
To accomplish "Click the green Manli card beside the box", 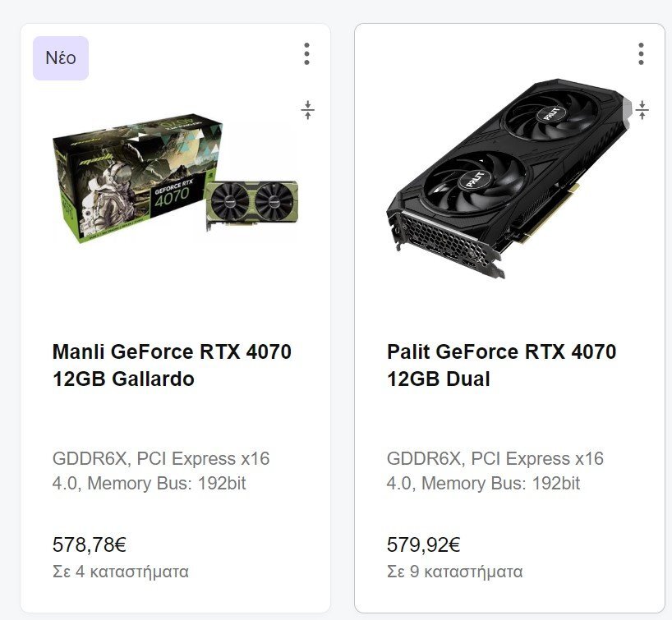I will click(251, 202).
